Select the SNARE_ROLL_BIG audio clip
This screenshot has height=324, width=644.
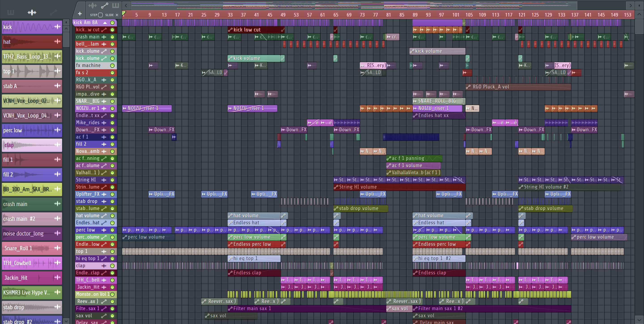click(x=439, y=101)
